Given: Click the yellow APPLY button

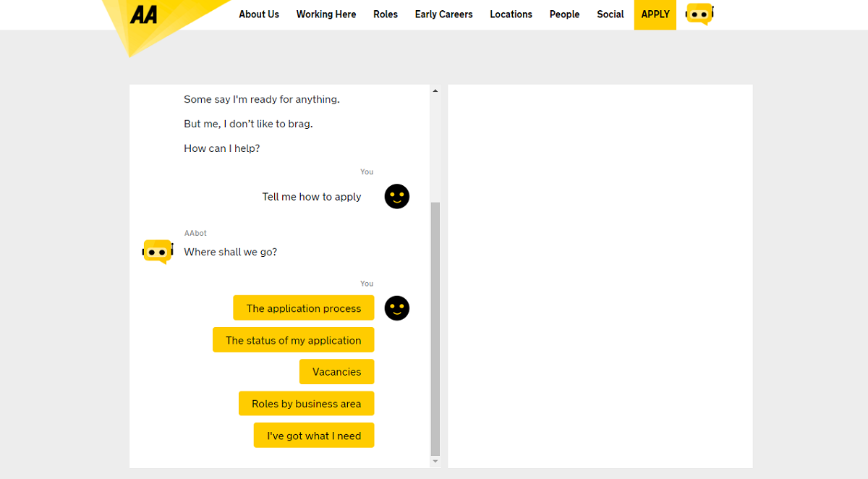Looking at the screenshot, I should point(655,14).
